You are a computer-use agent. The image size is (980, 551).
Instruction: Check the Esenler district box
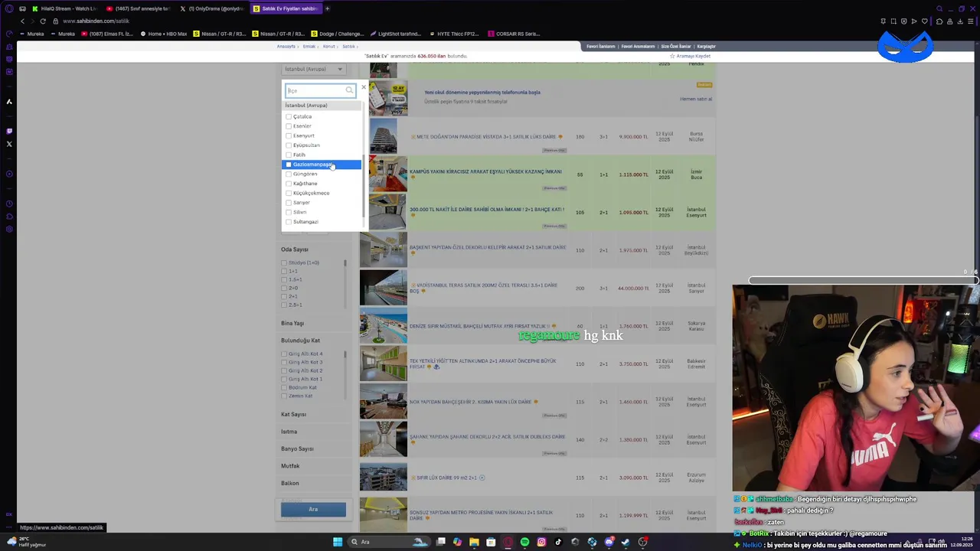tap(289, 126)
